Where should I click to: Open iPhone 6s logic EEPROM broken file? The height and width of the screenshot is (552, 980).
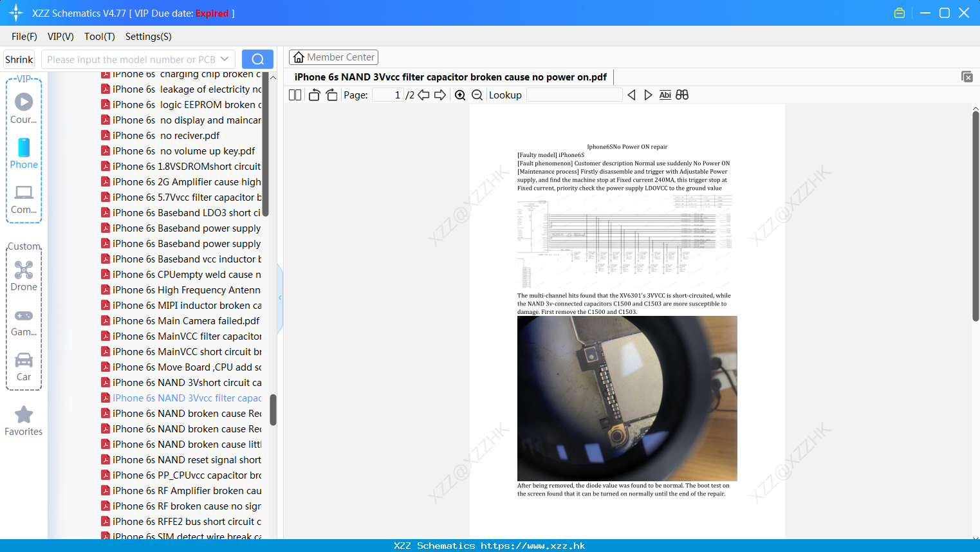click(181, 105)
